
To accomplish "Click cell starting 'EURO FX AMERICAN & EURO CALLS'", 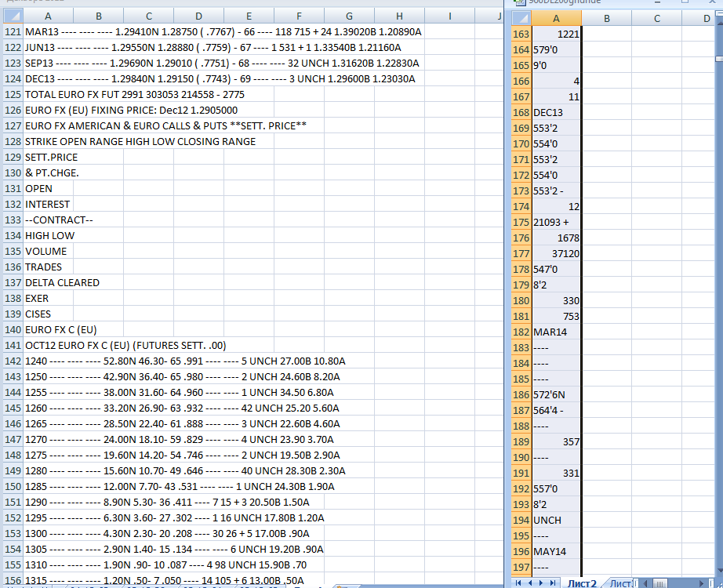I will click(166, 126).
